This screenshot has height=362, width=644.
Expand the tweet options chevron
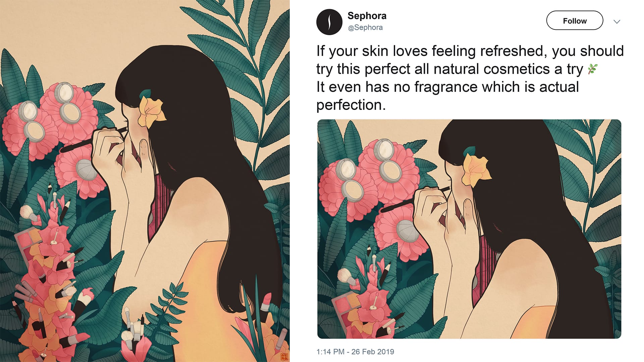pos(616,22)
